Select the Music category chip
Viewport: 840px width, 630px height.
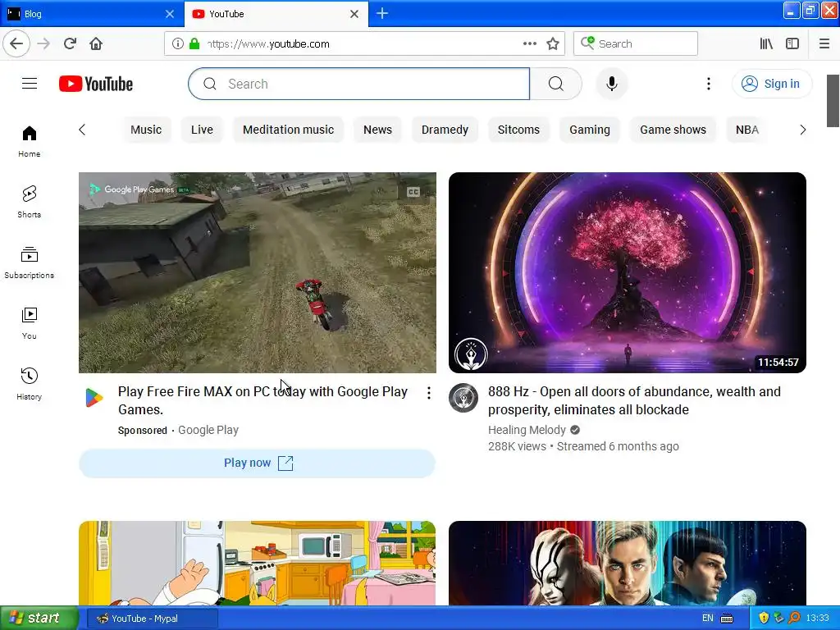146,130
